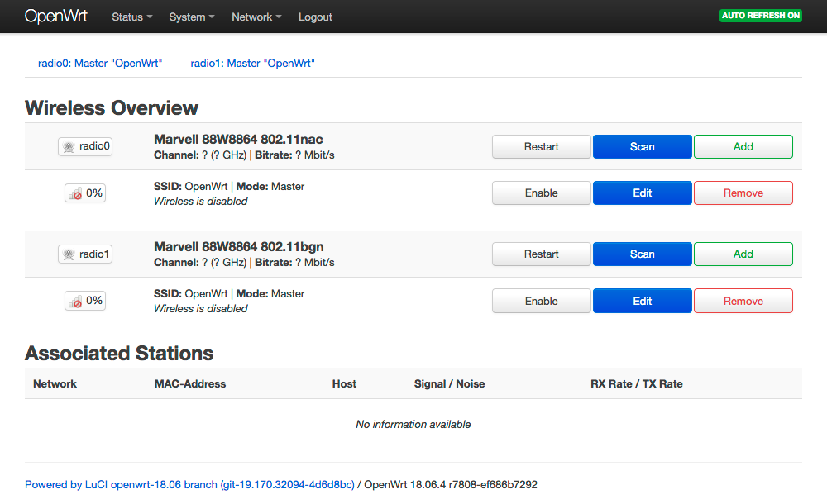Click the Wireless Overview heading
Image resolution: width=827 pixels, height=504 pixels.
tap(112, 108)
